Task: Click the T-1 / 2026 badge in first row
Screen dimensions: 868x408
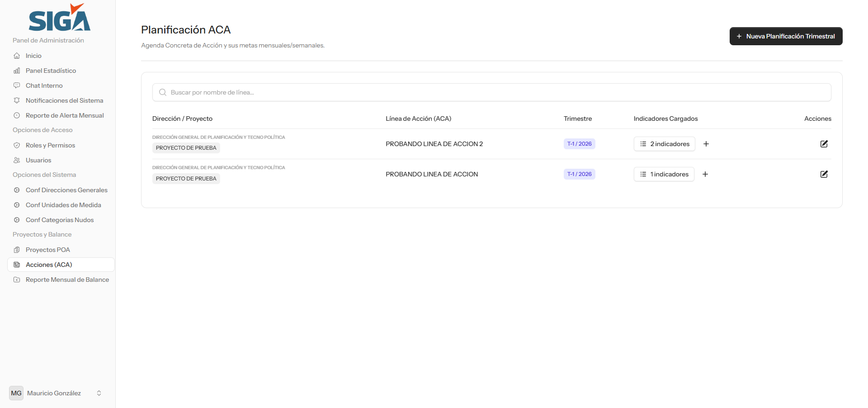Action: coord(579,144)
